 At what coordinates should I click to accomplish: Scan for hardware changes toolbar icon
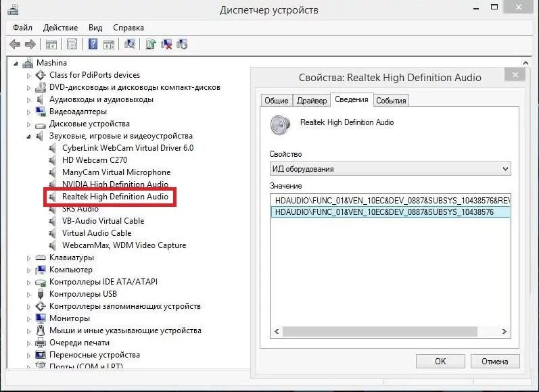tap(130, 44)
